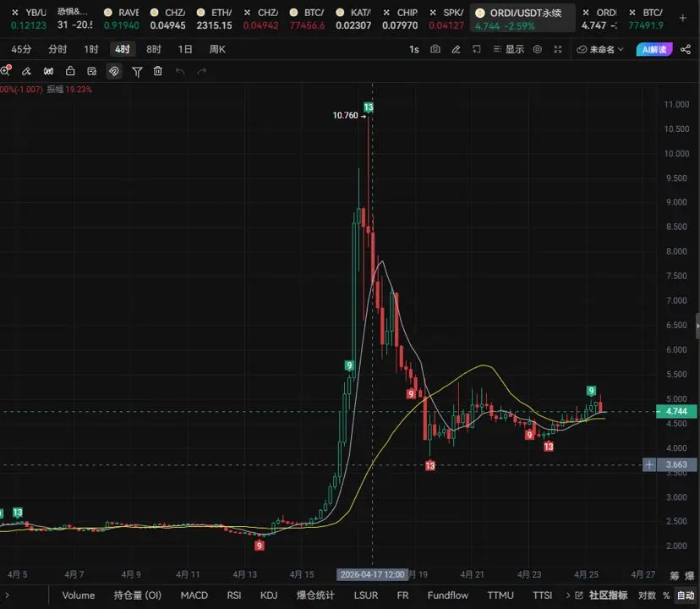
Task: Toggle the FR indicator
Action: (402, 595)
